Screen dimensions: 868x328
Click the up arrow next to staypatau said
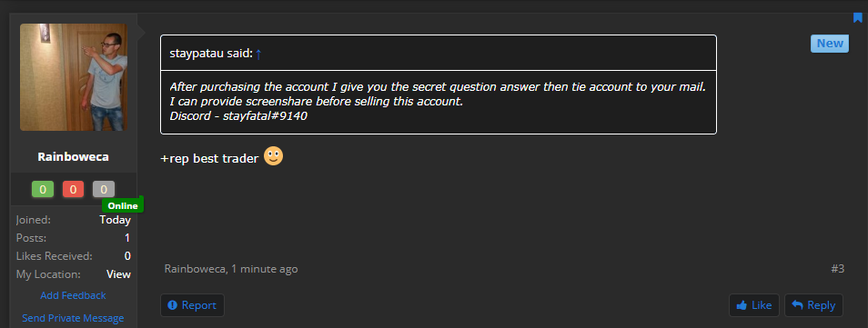[258, 54]
